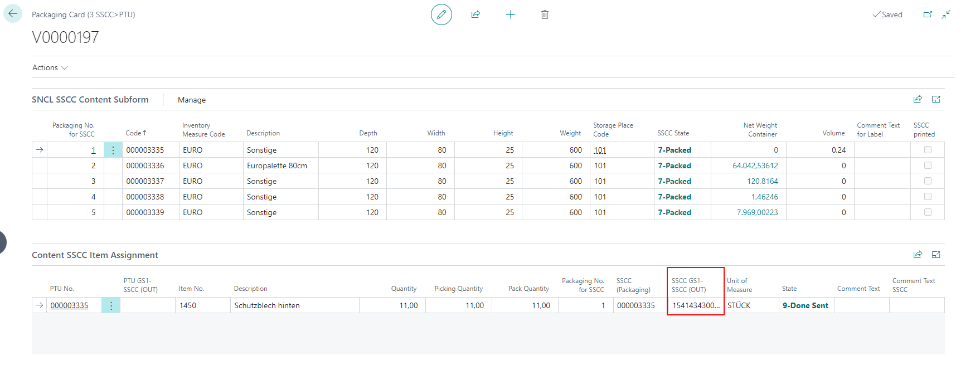Click the trash delete icon

[545, 14]
